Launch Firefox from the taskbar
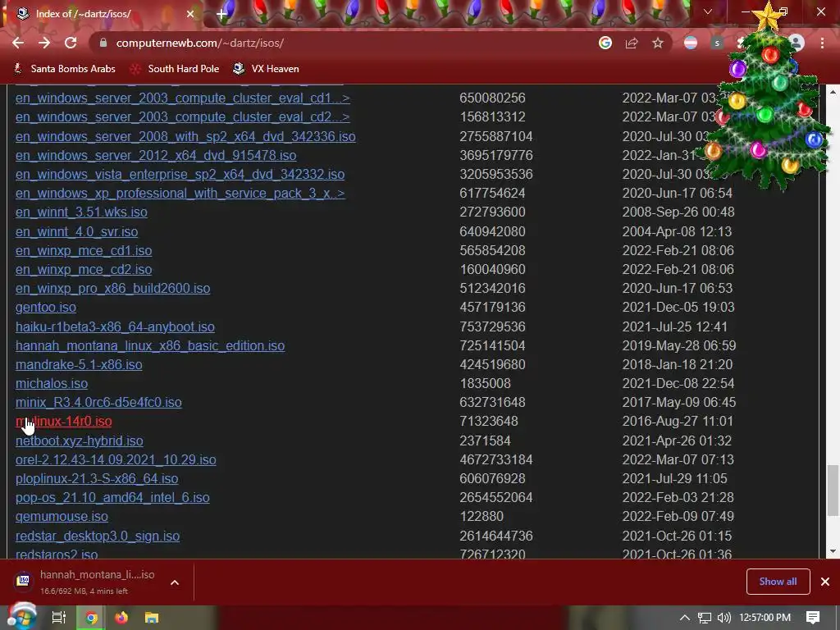The image size is (840, 630). pos(121,618)
